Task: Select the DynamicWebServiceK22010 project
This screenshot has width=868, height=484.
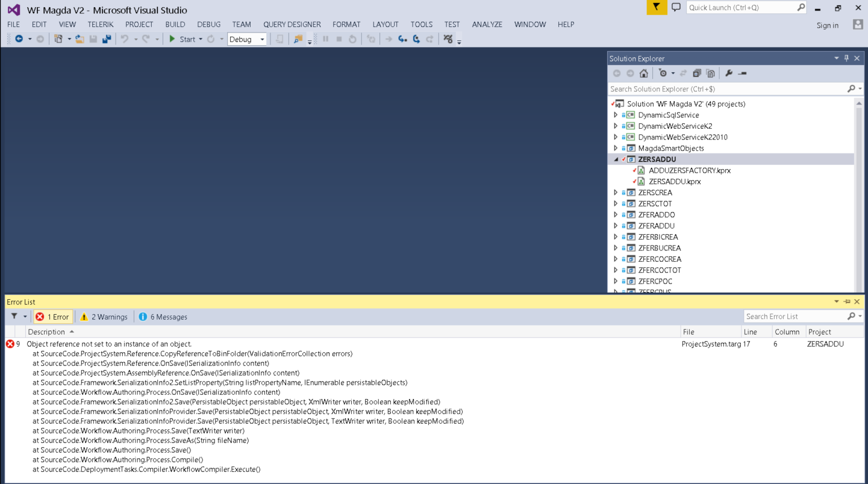Action: click(683, 137)
